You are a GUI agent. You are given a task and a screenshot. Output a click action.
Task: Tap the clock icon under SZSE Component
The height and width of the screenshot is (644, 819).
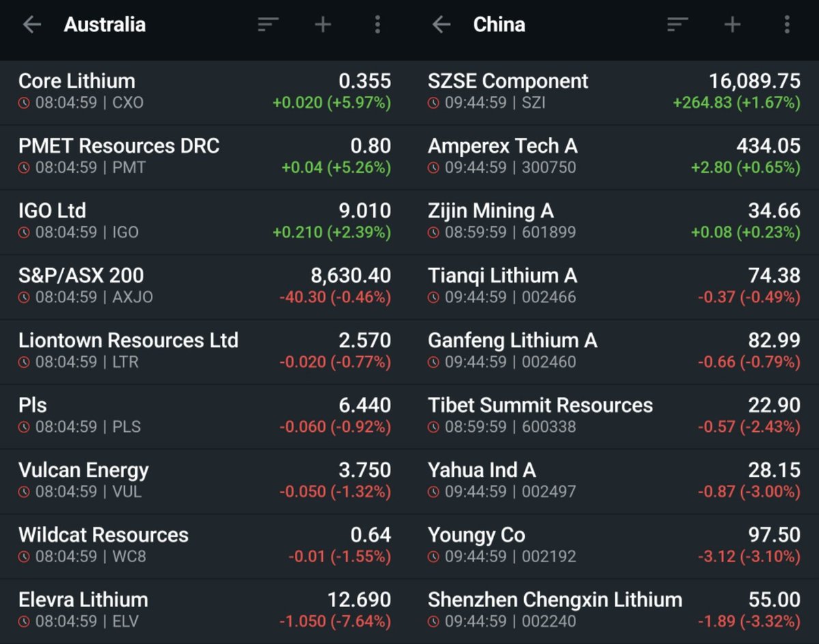click(434, 103)
